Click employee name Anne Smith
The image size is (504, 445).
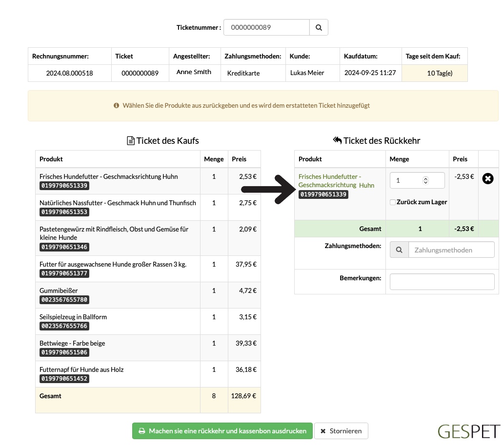pos(194,72)
